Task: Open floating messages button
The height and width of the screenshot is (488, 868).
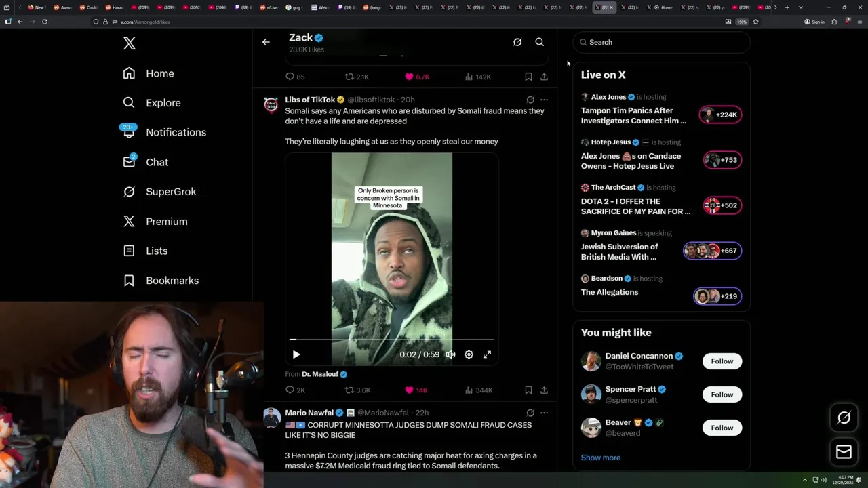Action: click(x=844, y=452)
